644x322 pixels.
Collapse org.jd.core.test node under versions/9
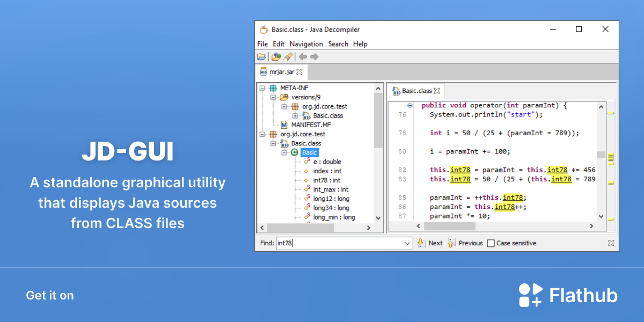[284, 106]
